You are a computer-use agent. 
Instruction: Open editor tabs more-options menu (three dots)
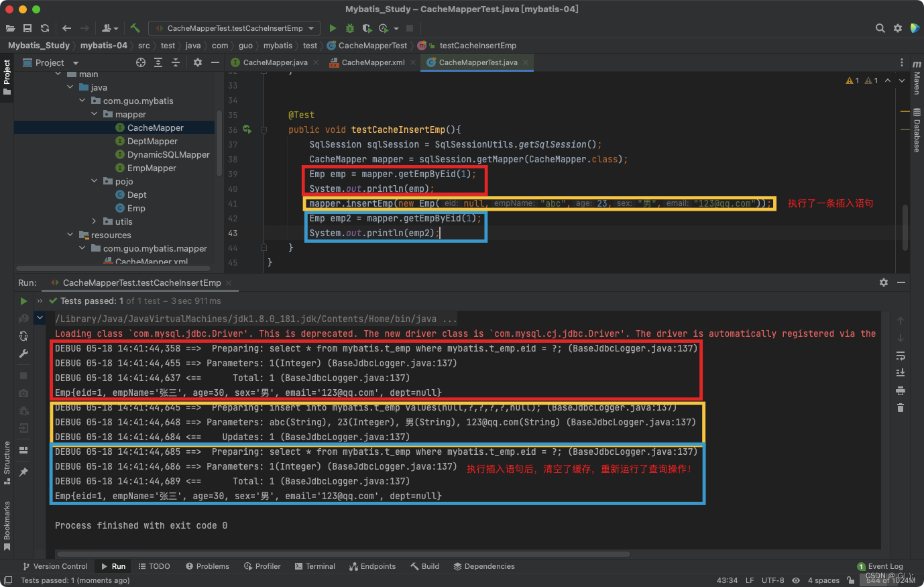[902, 62]
